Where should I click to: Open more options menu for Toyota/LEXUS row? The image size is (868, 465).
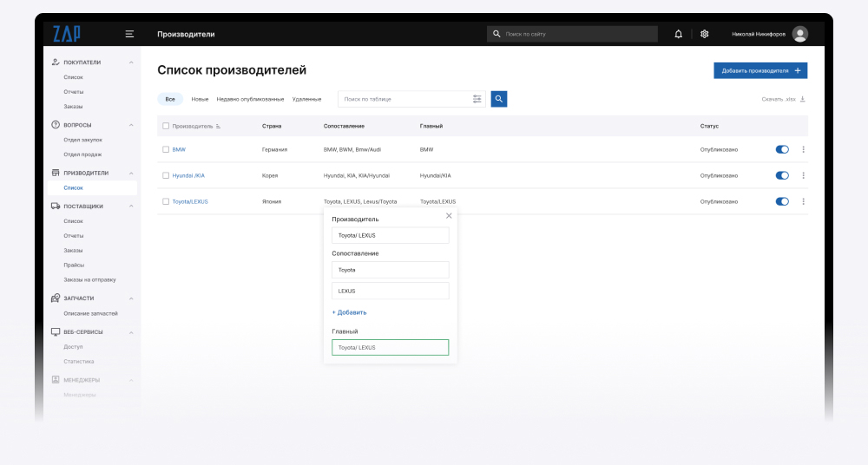803,201
